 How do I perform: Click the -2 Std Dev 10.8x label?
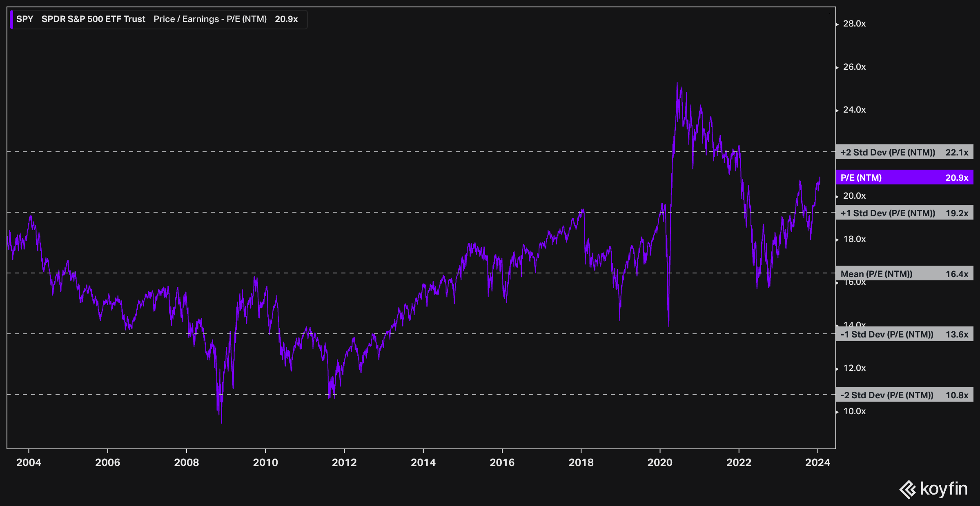[x=904, y=395]
